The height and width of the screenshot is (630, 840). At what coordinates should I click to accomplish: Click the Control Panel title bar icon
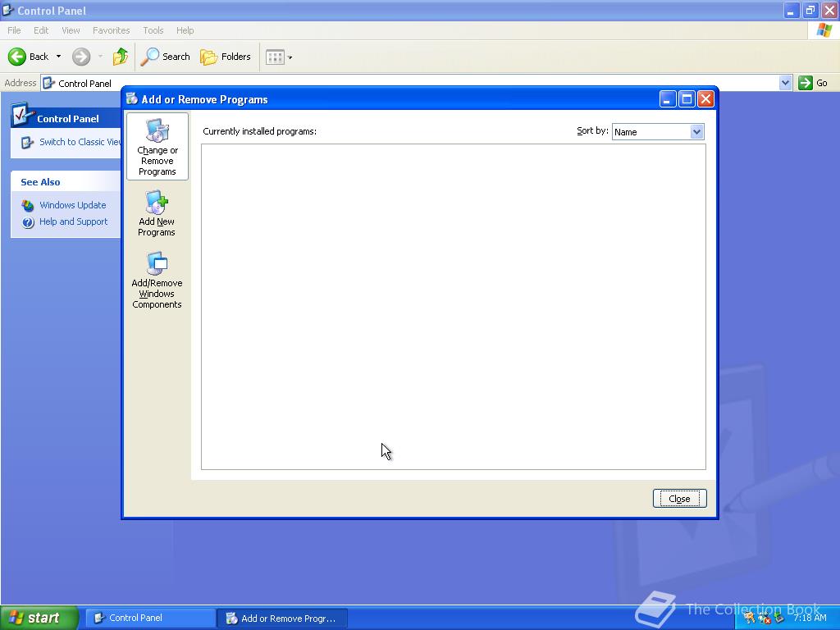tap(8, 10)
